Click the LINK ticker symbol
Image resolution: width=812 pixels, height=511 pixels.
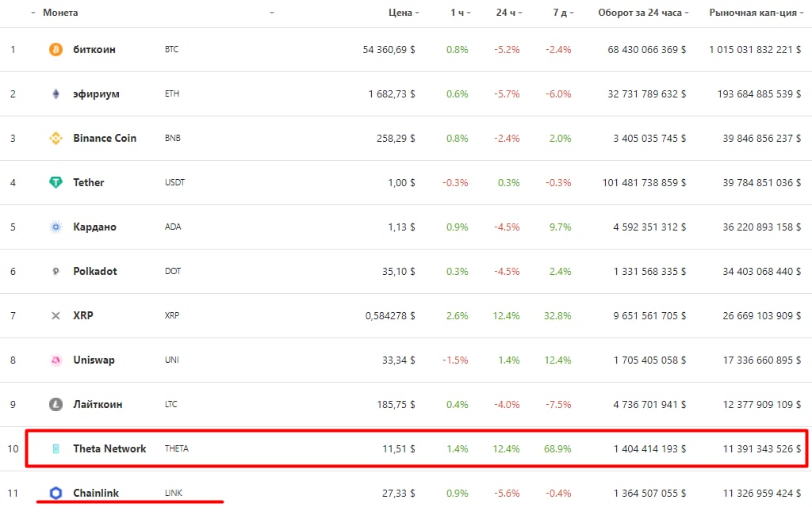click(x=174, y=493)
